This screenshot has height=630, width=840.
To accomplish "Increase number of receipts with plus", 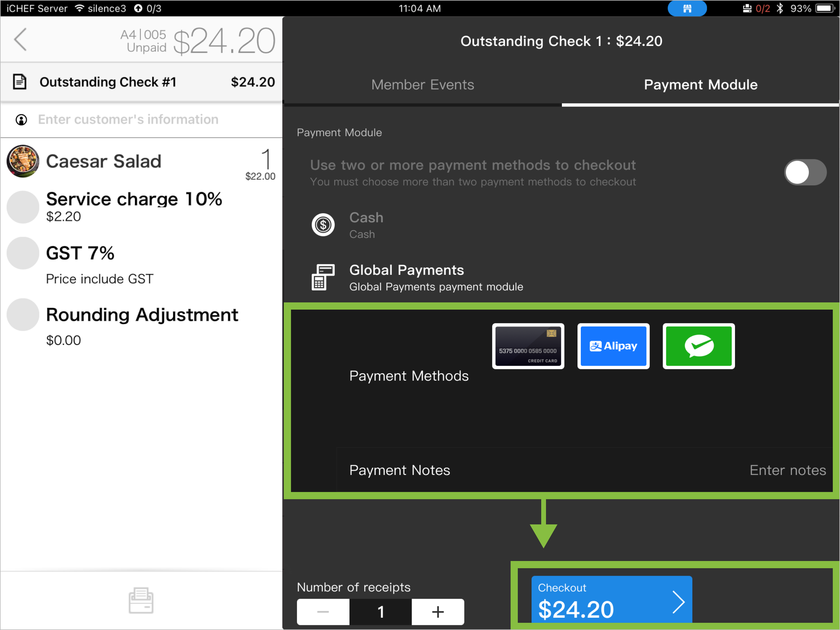I will [437, 611].
